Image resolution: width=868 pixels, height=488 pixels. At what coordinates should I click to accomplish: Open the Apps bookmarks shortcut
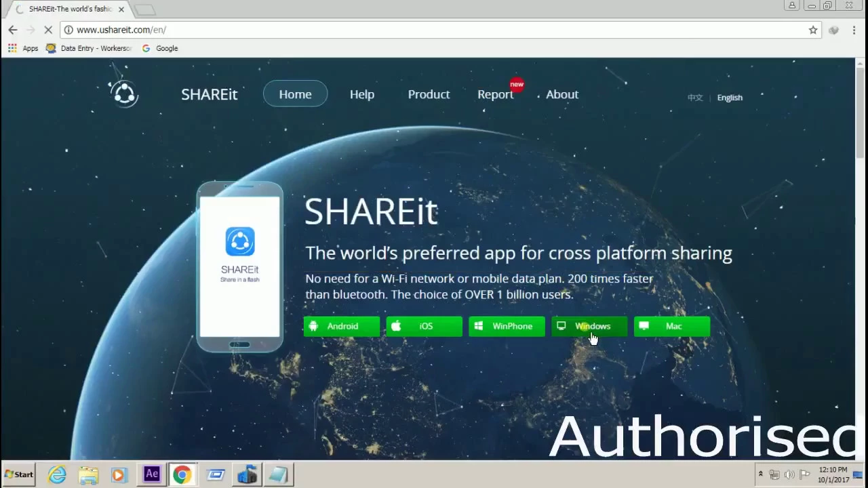23,48
